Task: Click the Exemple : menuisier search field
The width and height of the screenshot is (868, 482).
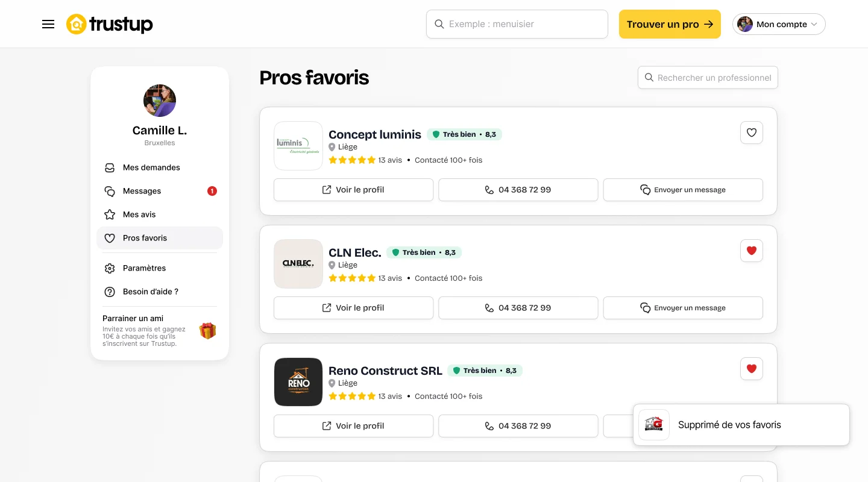Action: point(517,24)
